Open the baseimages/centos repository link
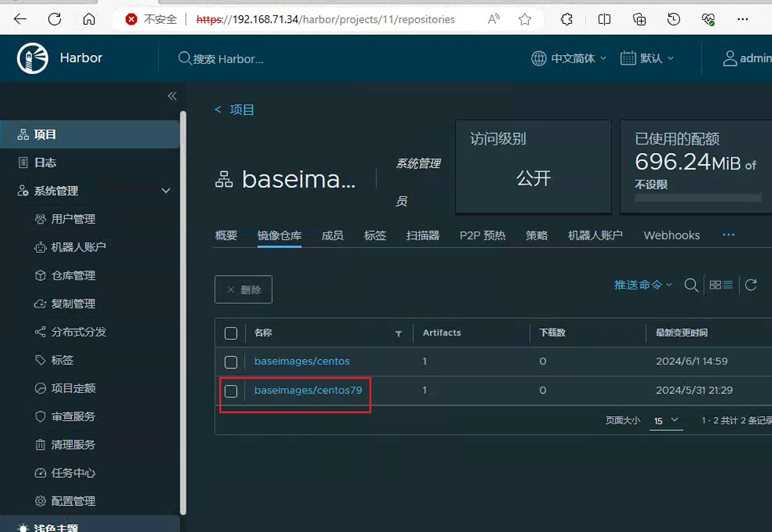Viewport: 772px width, 532px height. pyautogui.click(x=302, y=361)
